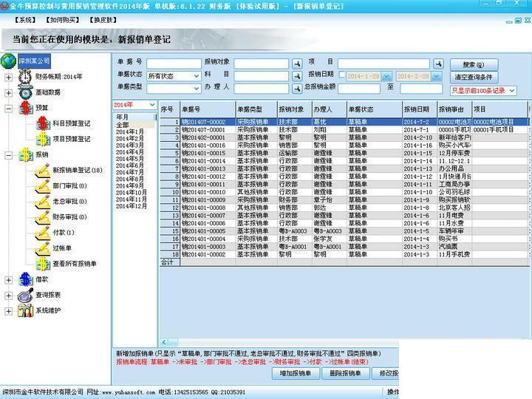The height and width of the screenshot is (399, 532).
Task: Select 部门审批 (0) in the tree
Action: point(70,186)
